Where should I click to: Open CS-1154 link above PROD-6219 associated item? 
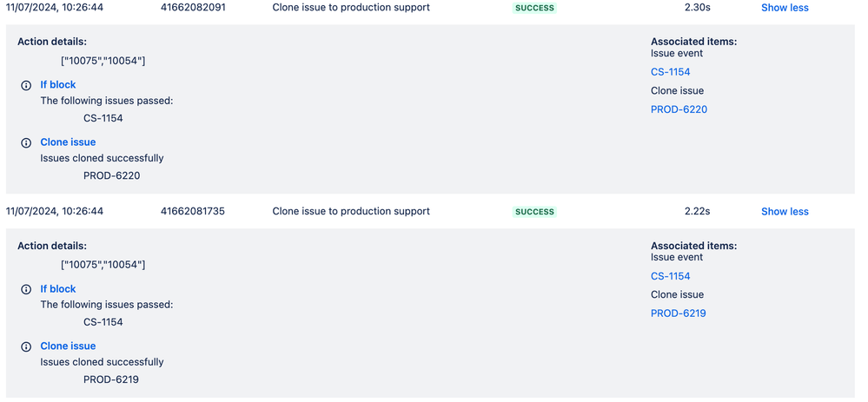(671, 276)
